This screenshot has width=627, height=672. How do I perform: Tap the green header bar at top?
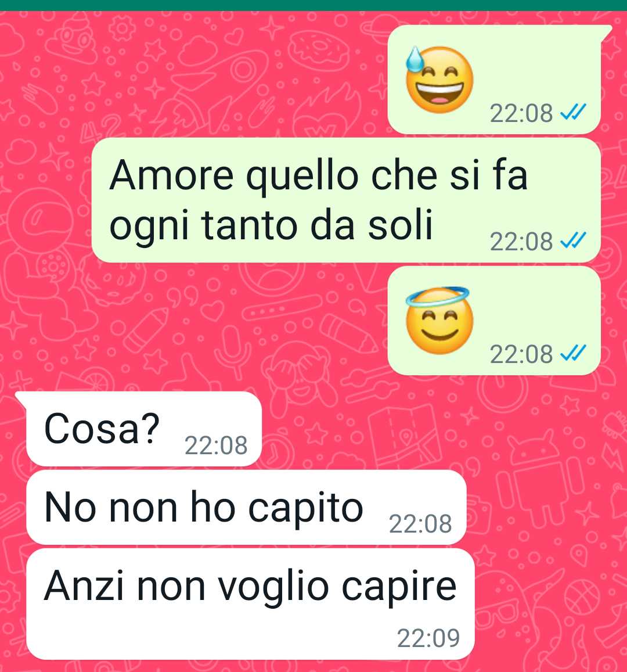[x=313, y=5]
